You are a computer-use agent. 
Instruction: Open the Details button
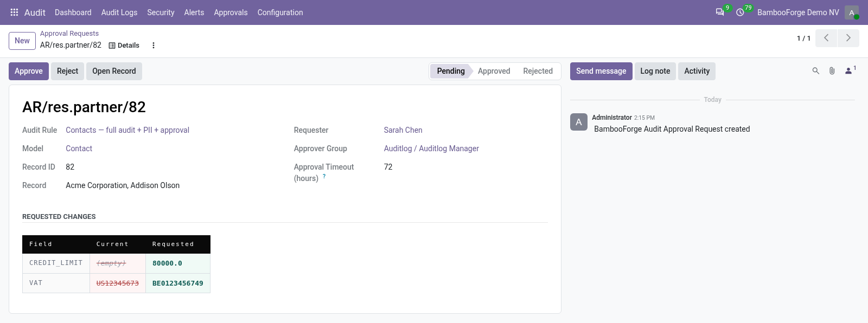coord(124,46)
